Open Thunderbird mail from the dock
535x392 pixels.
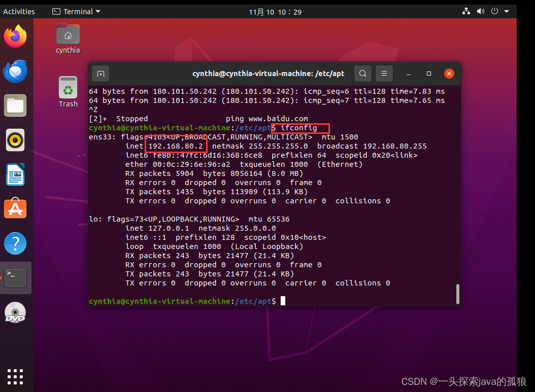[x=15, y=71]
